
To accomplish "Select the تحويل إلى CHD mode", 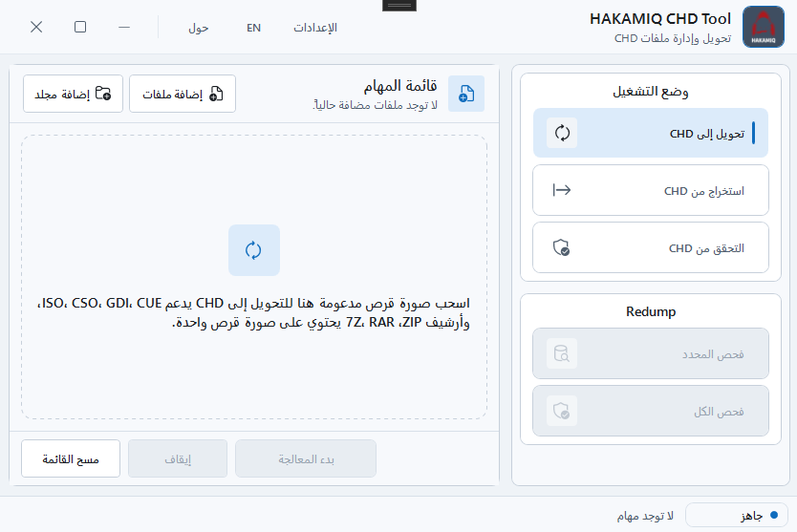I will [x=650, y=133].
